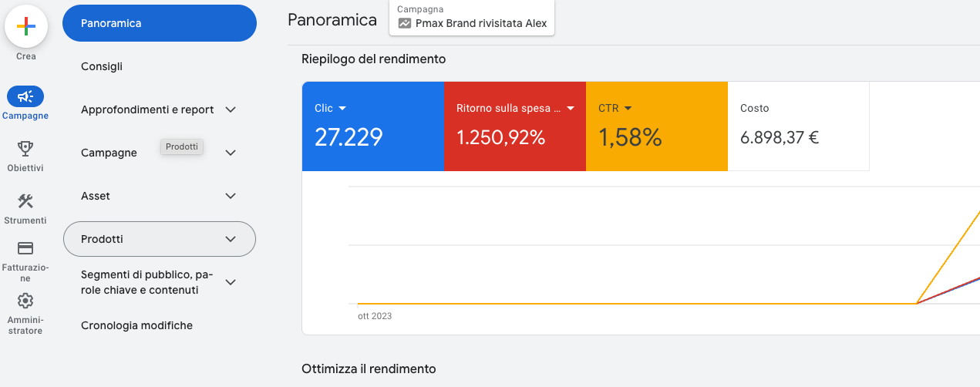Expand Segmenti di pubblico chevron
Viewport: 980px width, 387px height.
(x=231, y=282)
